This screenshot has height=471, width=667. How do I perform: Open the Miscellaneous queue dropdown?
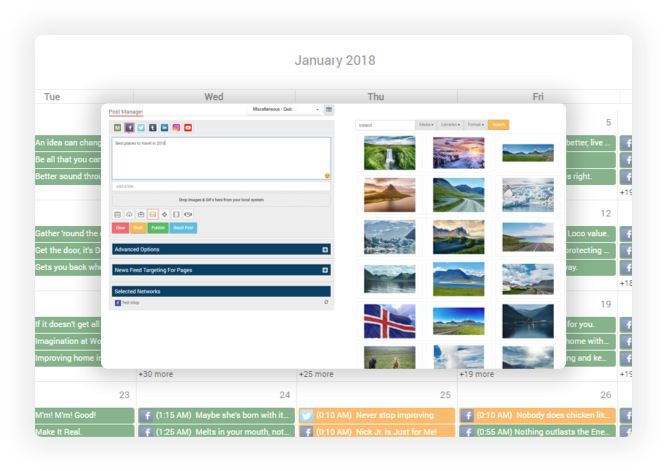(x=285, y=109)
